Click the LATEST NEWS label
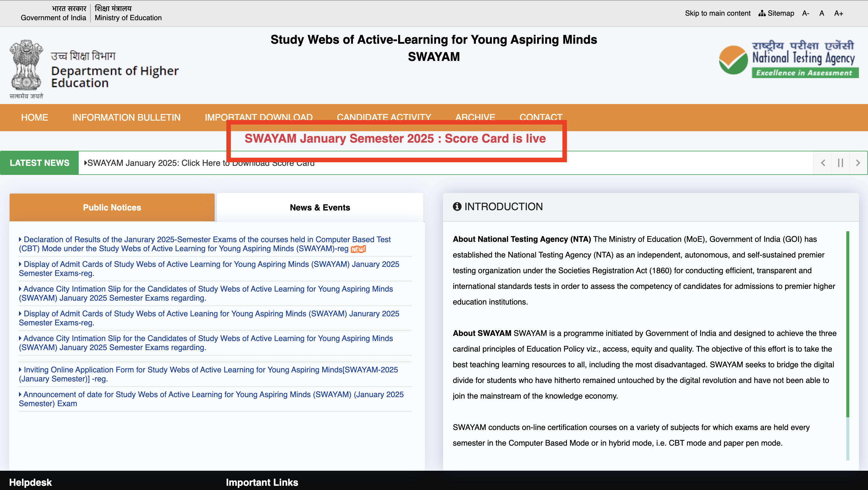The image size is (868, 490). point(39,163)
